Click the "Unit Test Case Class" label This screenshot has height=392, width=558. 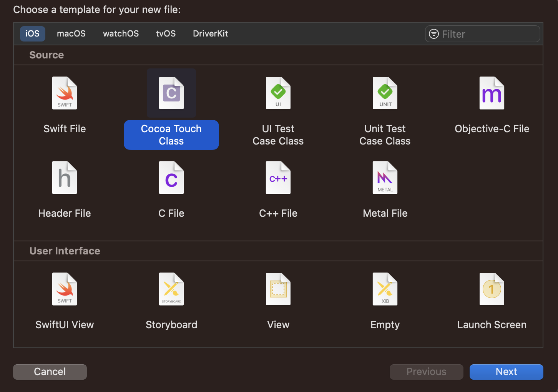[385, 135]
